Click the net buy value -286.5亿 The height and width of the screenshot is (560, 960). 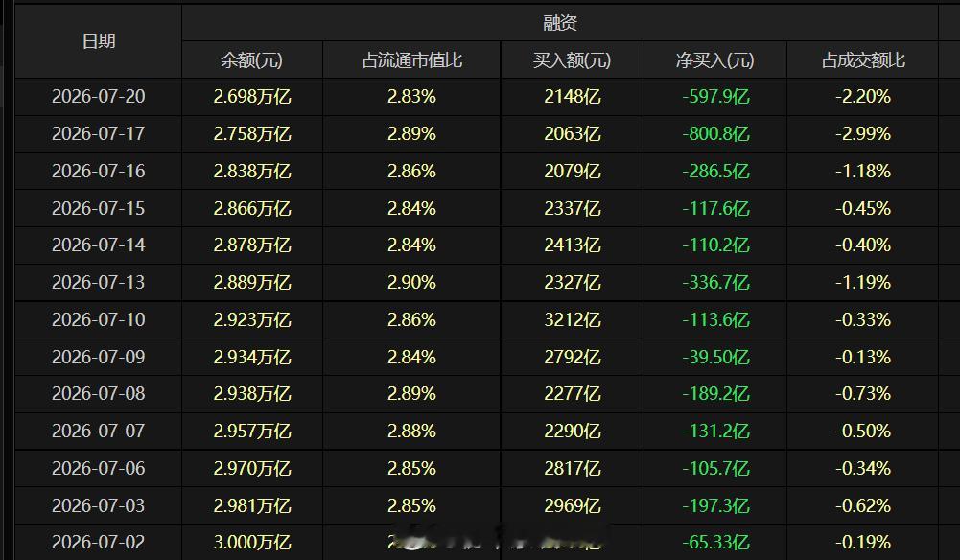click(x=715, y=171)
